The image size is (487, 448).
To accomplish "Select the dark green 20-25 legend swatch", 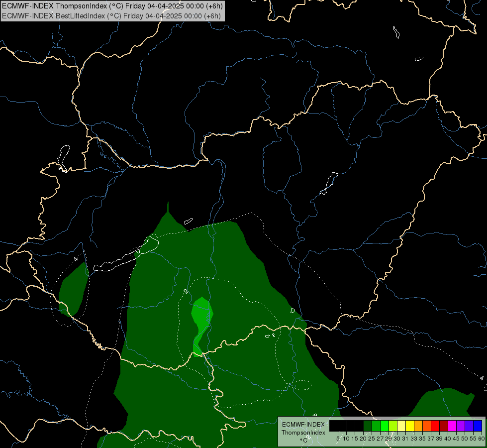I will 368,426.
